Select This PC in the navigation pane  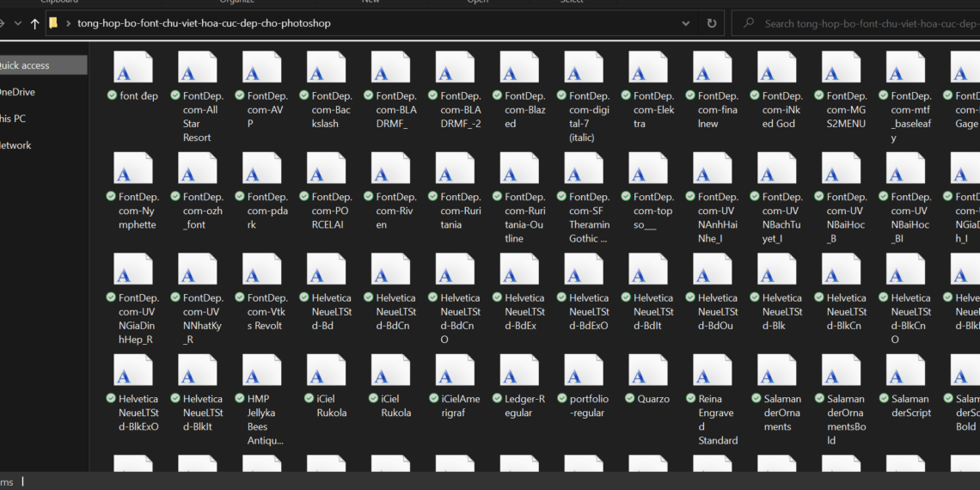coord(12,119)
